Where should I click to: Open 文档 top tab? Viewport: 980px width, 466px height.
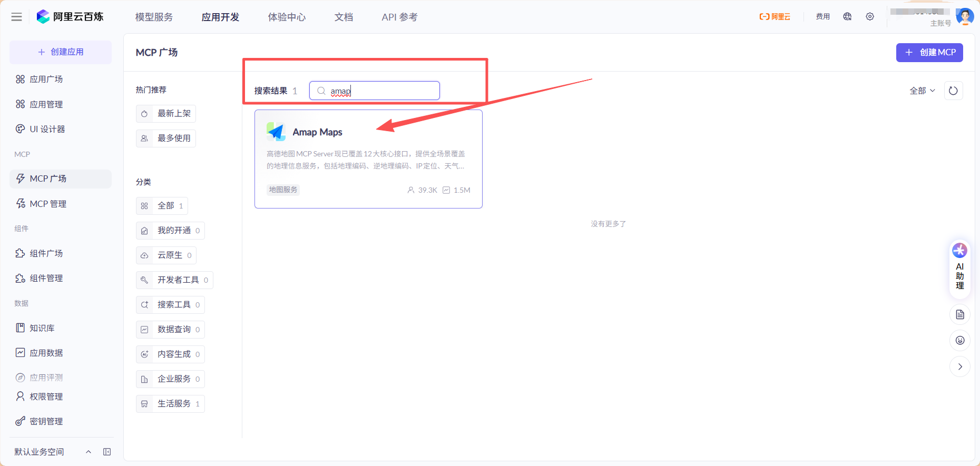[x=344, y=17]
